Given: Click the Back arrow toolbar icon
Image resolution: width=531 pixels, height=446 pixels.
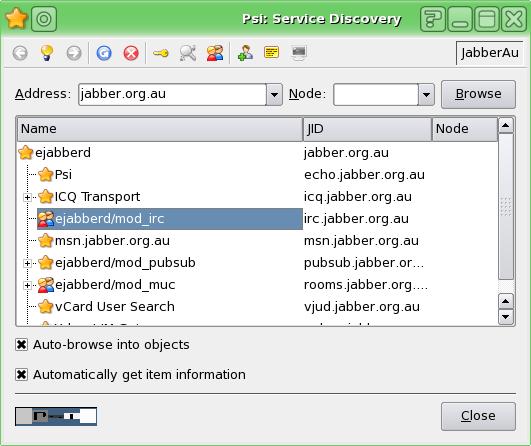Looking at the screenshot, I should 20,53.
